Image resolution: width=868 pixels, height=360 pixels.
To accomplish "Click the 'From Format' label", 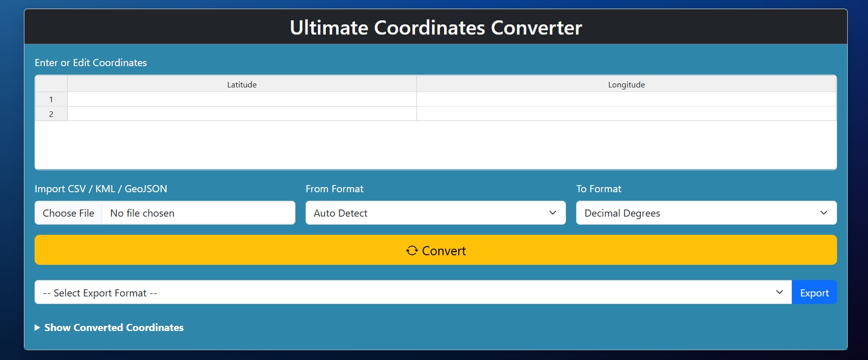I will (335, 189).
